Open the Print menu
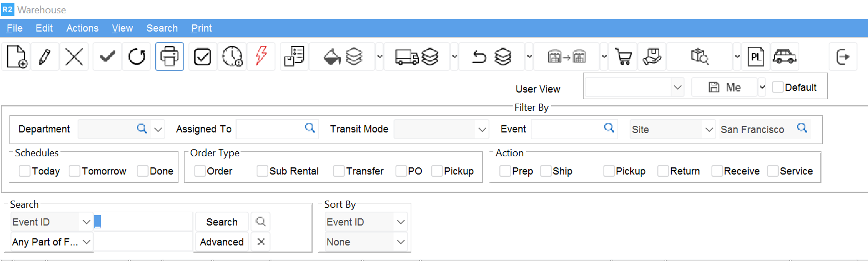 (x=201, y=28)
